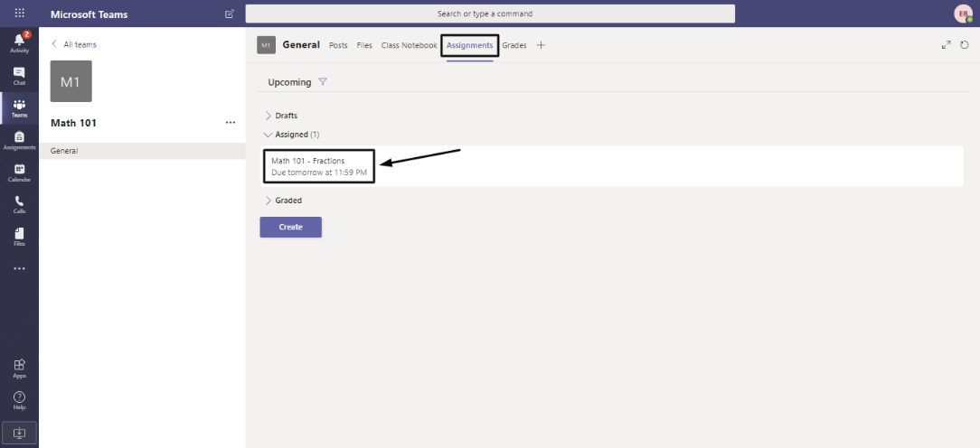Click the Upcoming heading
The height and width of the screenshot is (448, 980).
tap(289, 82)
